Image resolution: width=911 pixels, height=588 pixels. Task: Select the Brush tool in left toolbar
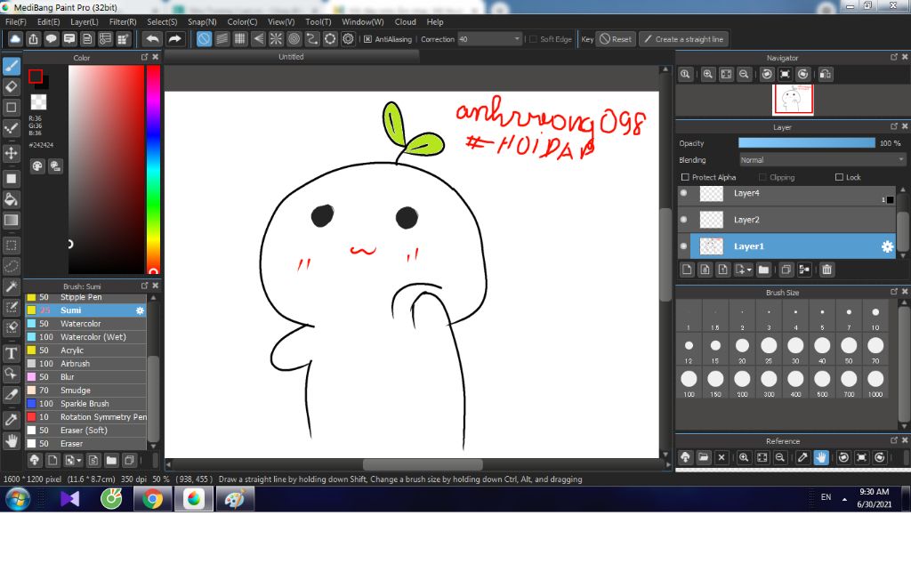coord(12,66)
